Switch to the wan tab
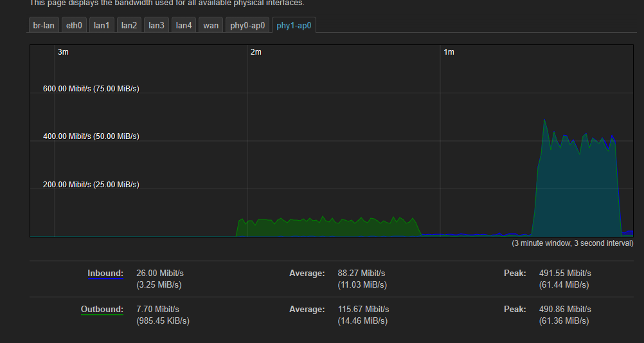644x343 pixels. tap(211, 25)
